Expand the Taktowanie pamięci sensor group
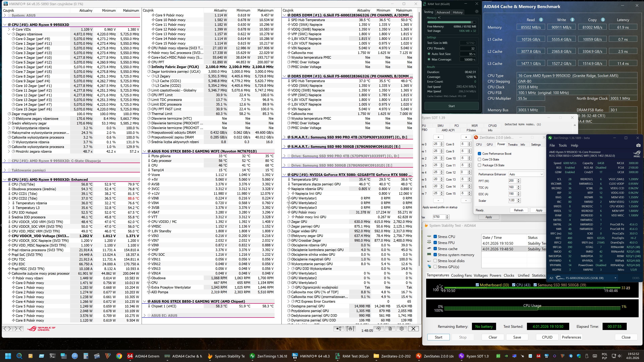This screenshot has height=362, width=644. (5, 170)
